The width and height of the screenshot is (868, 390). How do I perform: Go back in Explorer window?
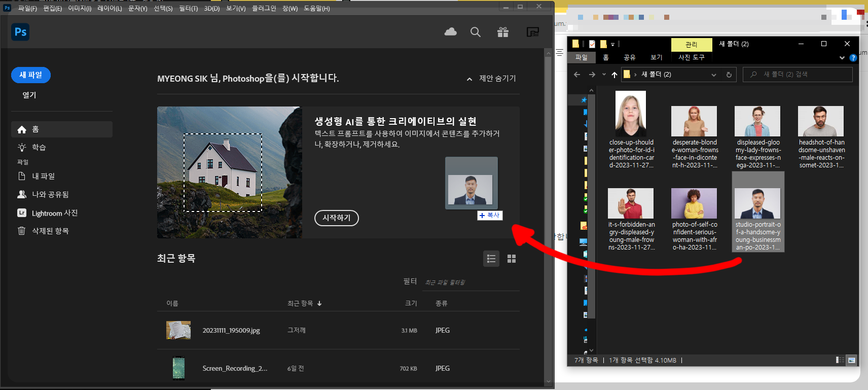click(x=577, y=75)
